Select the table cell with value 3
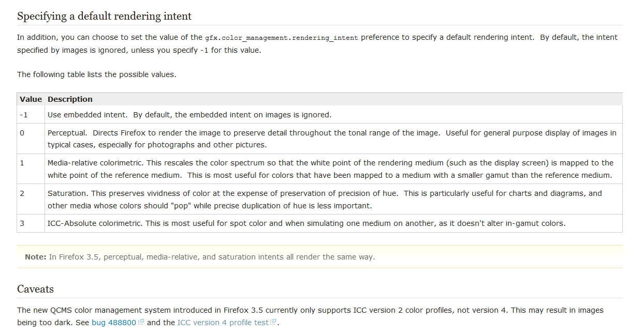644x336 pixels. click(x=31, y=223)
